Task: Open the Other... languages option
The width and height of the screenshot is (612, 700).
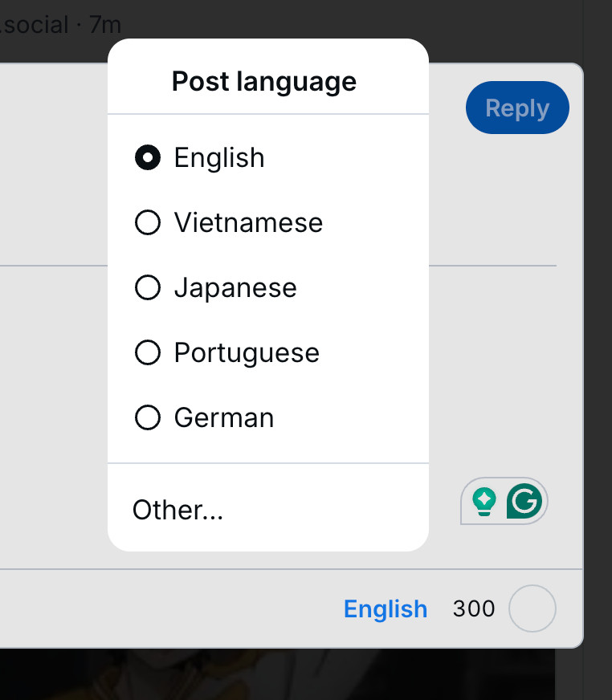Action: pos(268,510)
